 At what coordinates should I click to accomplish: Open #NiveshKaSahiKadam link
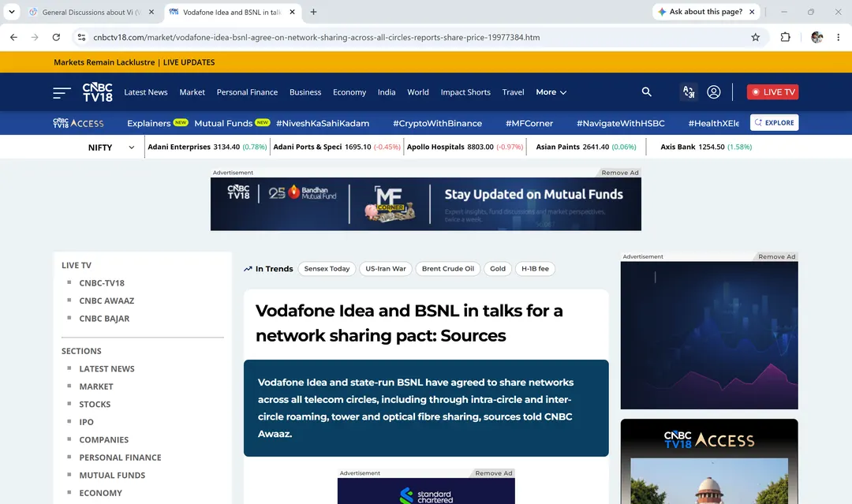pyautogui.click(x=323, y=123)
